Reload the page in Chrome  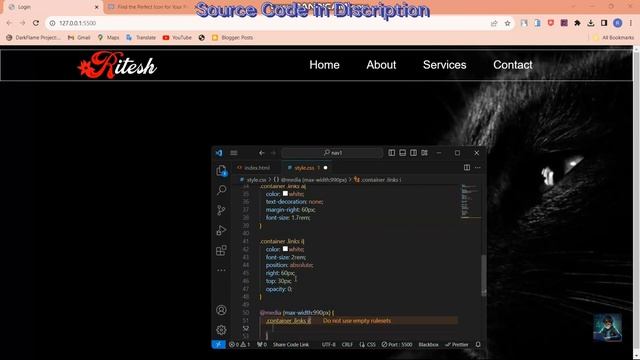[36, 23]
